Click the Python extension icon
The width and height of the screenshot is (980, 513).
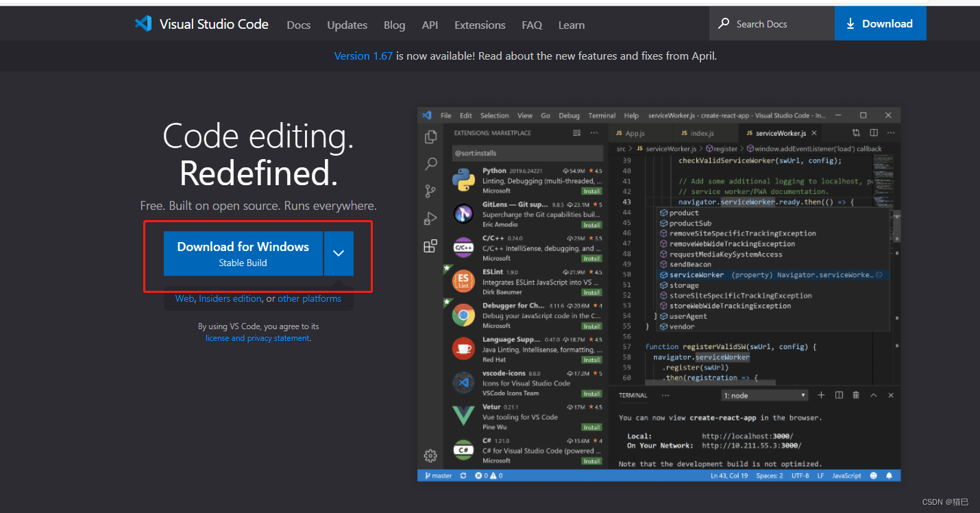464,180
